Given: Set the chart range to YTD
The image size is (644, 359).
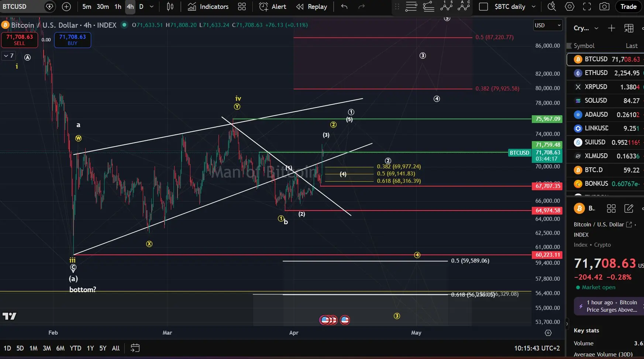Looking at the screenshot, I should [76, 348].
